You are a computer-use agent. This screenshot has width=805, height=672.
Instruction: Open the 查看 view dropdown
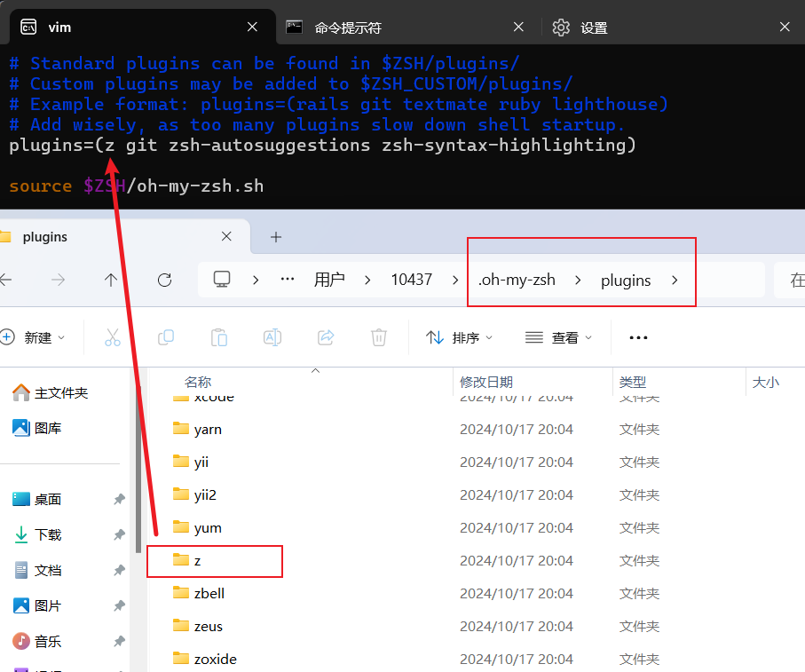pos(558,337)
